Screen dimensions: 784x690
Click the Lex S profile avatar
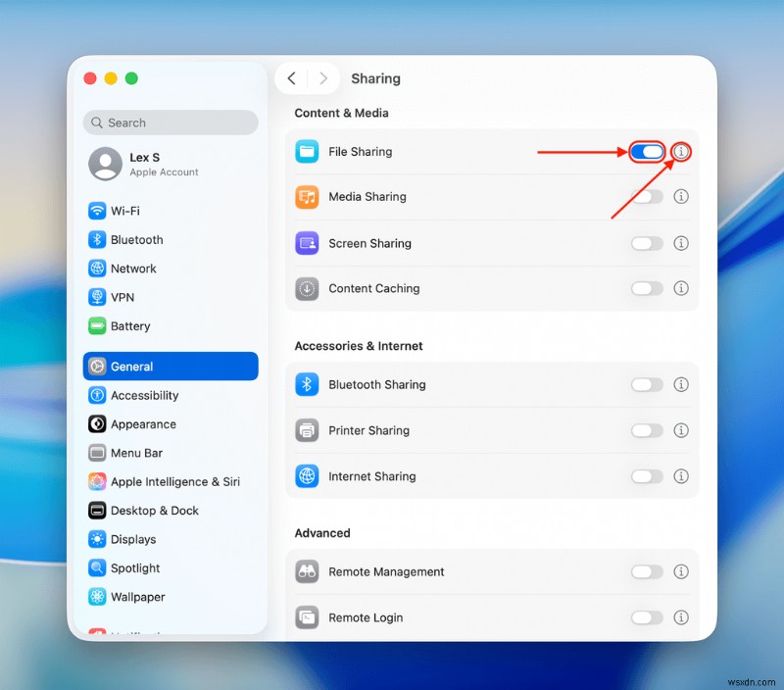coord(106,164)
